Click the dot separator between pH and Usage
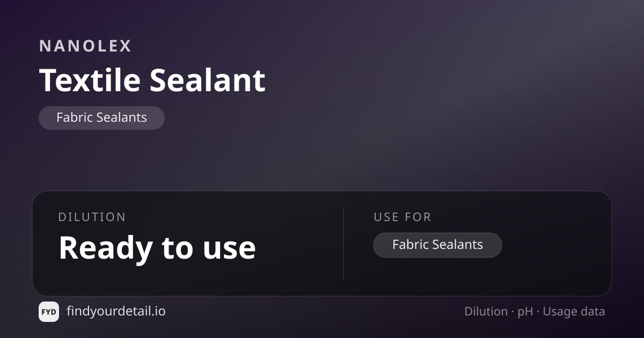This screenshot has width=644, height=338. tap(538, 312)
